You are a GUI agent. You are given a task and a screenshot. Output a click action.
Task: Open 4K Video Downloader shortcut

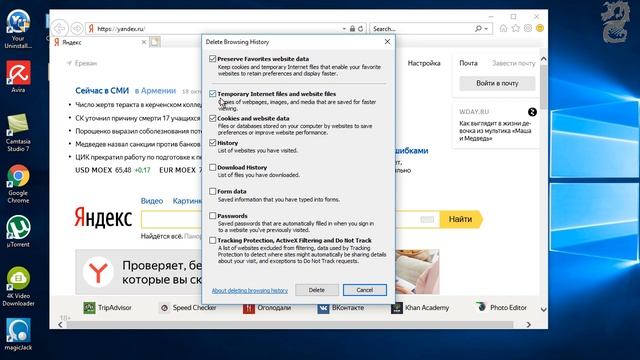pyautogui.click(x=18, y=287)
